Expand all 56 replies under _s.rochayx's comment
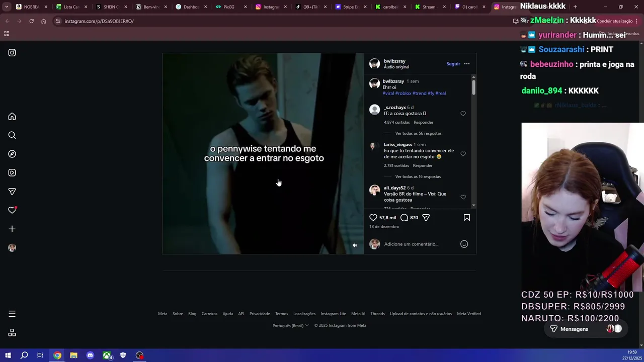Image resolution: width=644 pixels, height=362 pixels. [x=418, y=133]
